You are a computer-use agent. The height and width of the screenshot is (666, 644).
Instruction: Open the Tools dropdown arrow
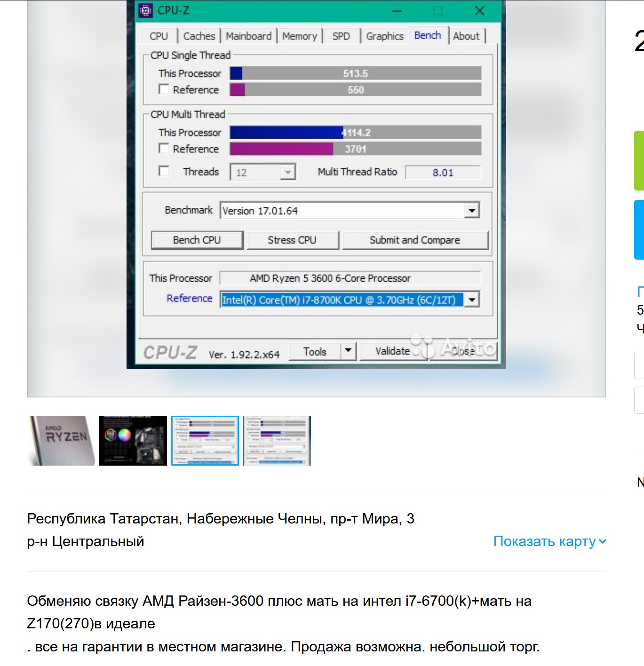pyautogui.click(x=348, y=351)
